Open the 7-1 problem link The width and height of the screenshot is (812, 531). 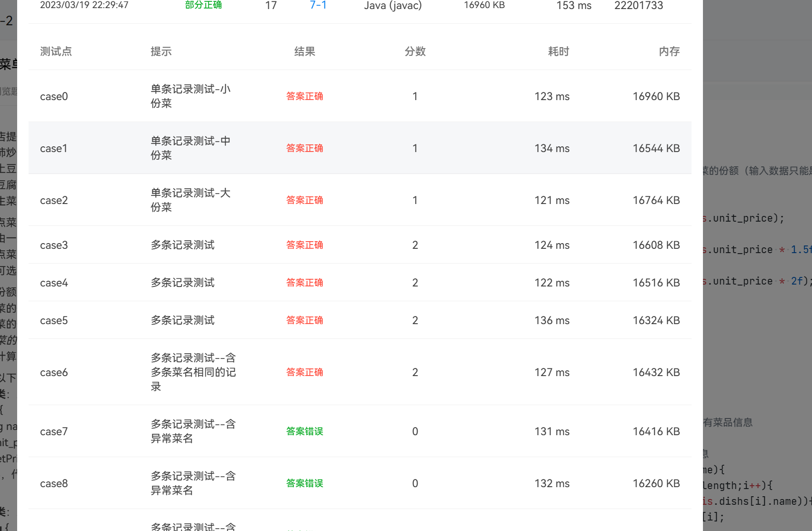[317, 6]
